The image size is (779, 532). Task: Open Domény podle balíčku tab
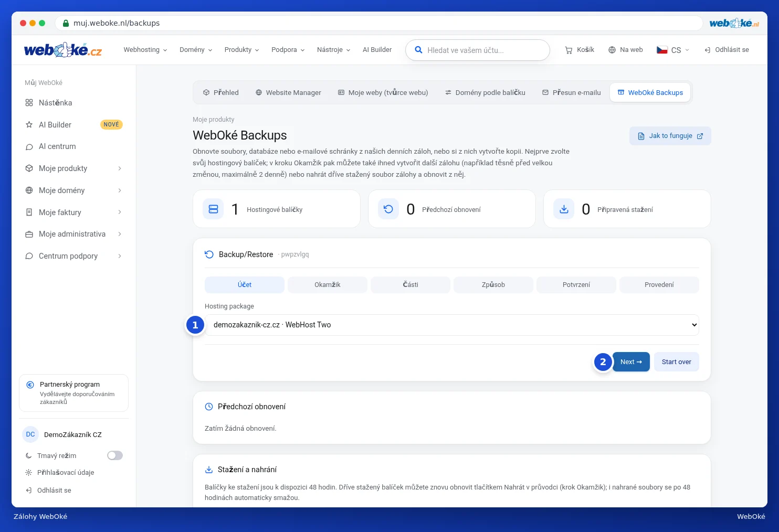click(485, 92)
